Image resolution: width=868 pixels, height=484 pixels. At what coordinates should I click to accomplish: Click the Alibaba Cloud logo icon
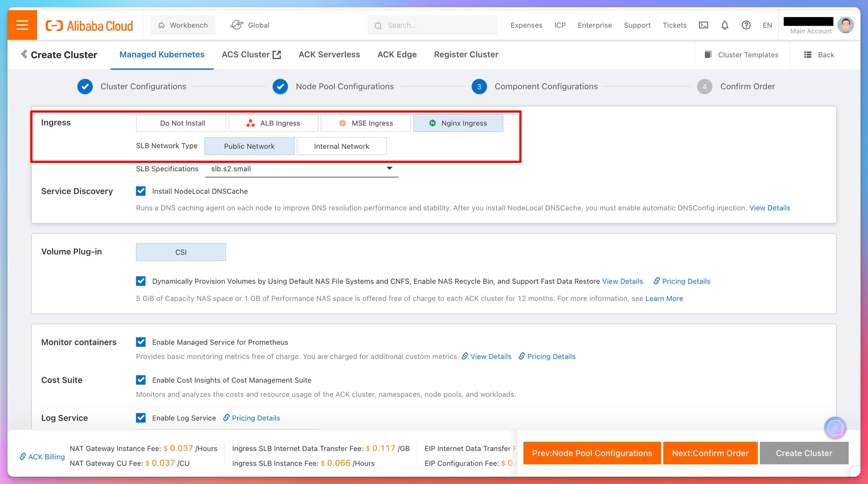pyautogui.click(x=54, y=25)
